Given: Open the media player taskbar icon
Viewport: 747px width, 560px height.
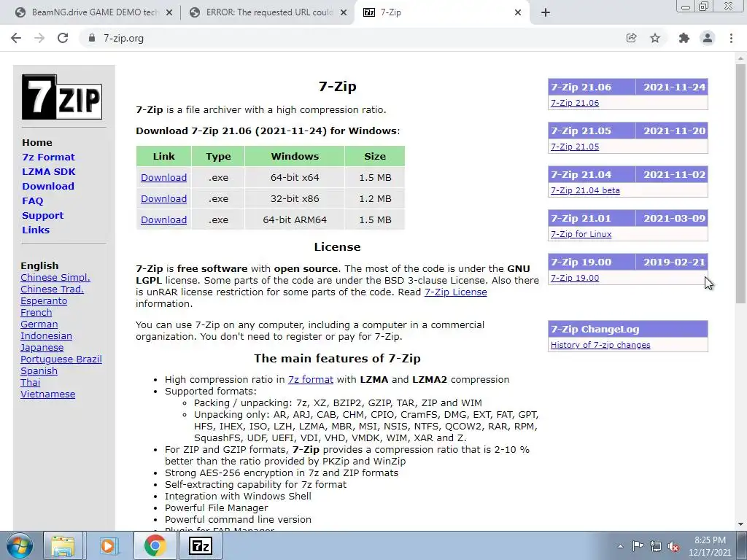Looking at the screenshot, I should click(x=108, y=545).
